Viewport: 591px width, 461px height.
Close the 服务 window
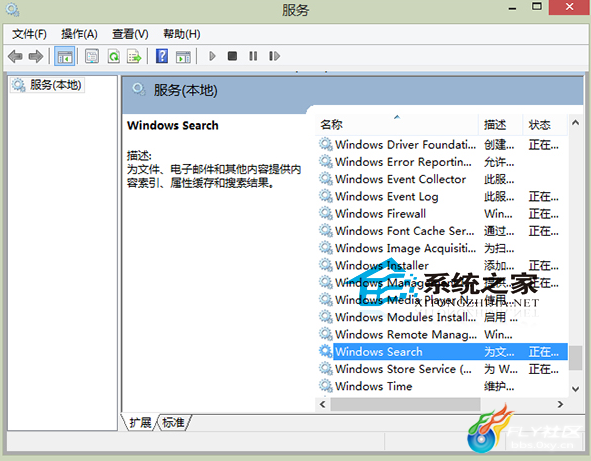click(569, 7)
